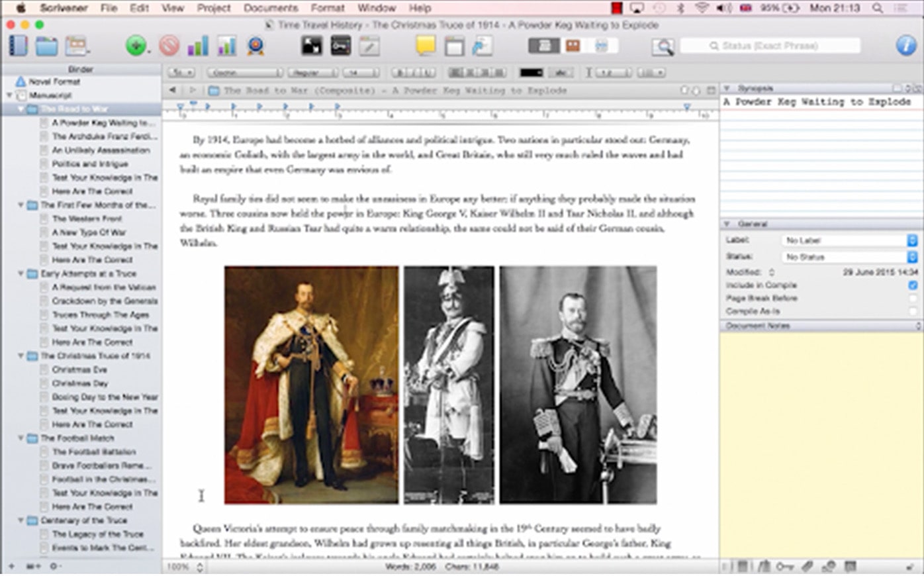This screenshot has height=576, width=924.
Task: Click the red Trash toolbar icon
Action: coord(169,46)
